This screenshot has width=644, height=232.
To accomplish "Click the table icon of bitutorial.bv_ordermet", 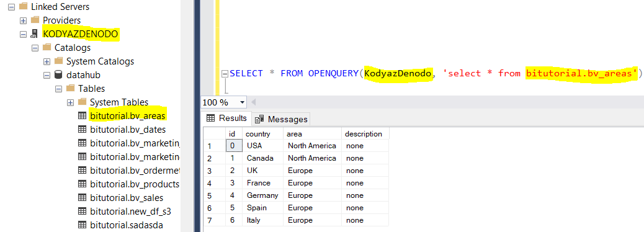I will pos(82,171).
